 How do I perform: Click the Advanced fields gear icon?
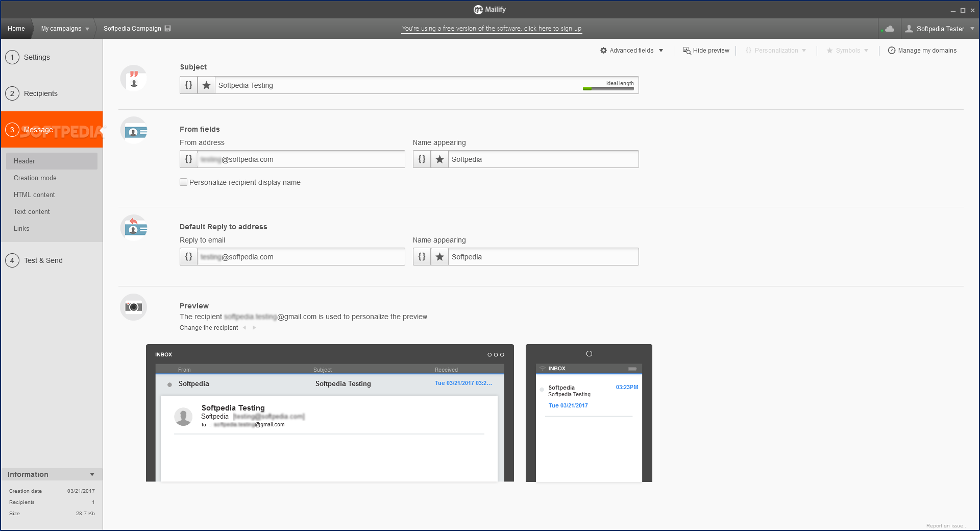[x=604, y=51]
